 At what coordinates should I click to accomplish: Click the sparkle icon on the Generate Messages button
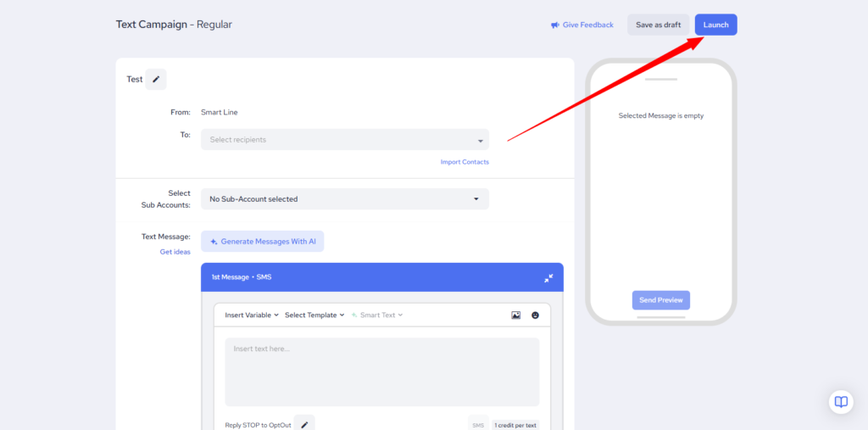tap(214, 242)
